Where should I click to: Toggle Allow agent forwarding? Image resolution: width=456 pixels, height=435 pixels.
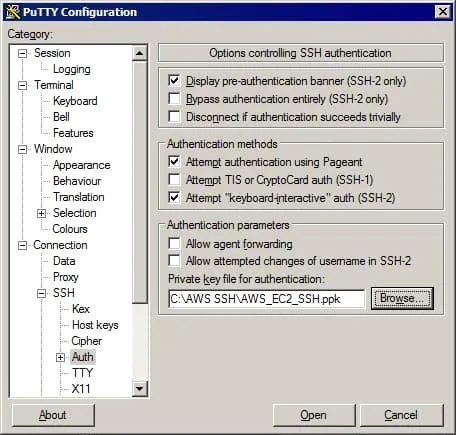[174, 243]
